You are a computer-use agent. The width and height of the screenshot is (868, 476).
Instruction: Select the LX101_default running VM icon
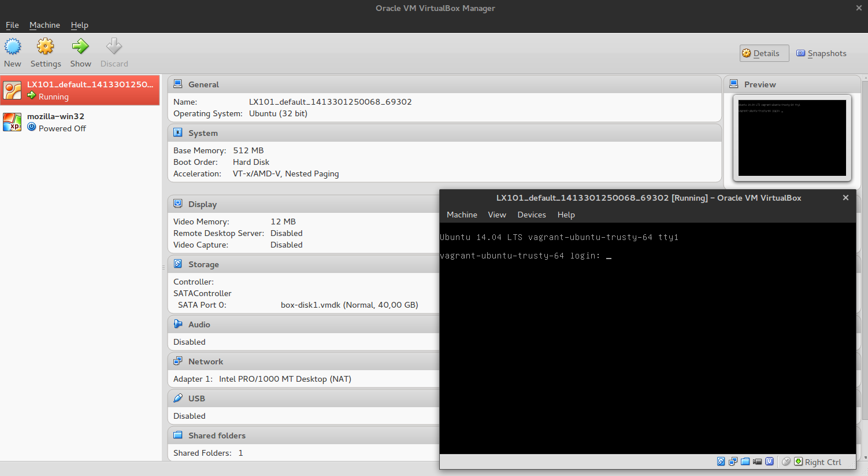click(13, 90)
